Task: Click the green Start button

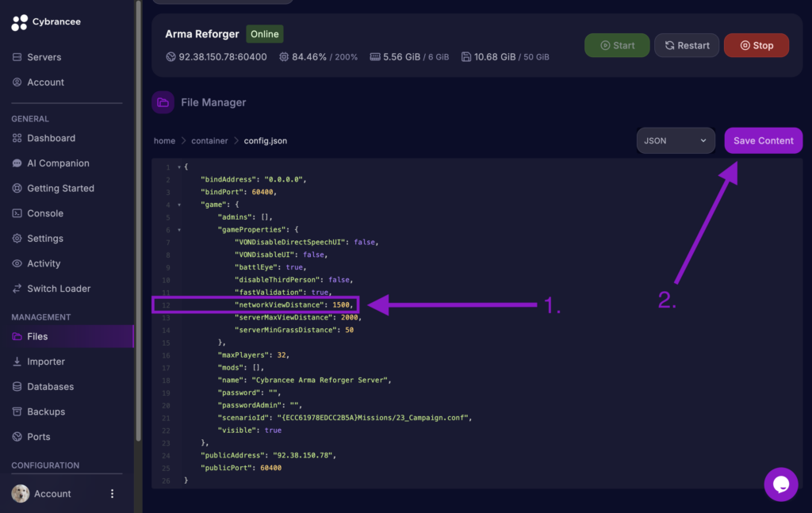Action: point(617,45)
